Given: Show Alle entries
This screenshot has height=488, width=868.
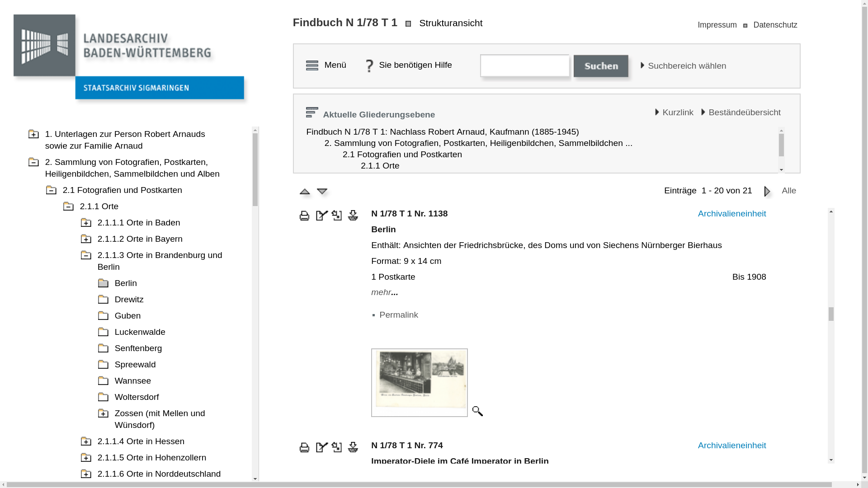Looking at the screenshot, I should [x=789, y=191].
